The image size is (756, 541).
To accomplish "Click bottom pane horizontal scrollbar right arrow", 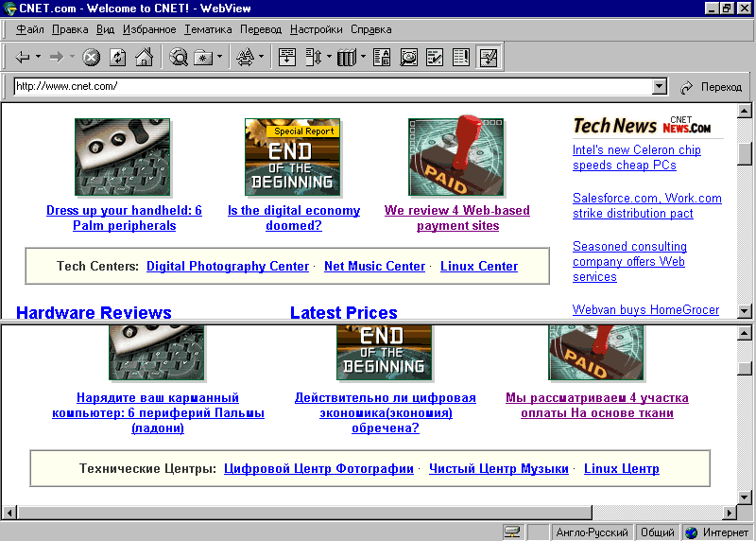I will point(730,513).
